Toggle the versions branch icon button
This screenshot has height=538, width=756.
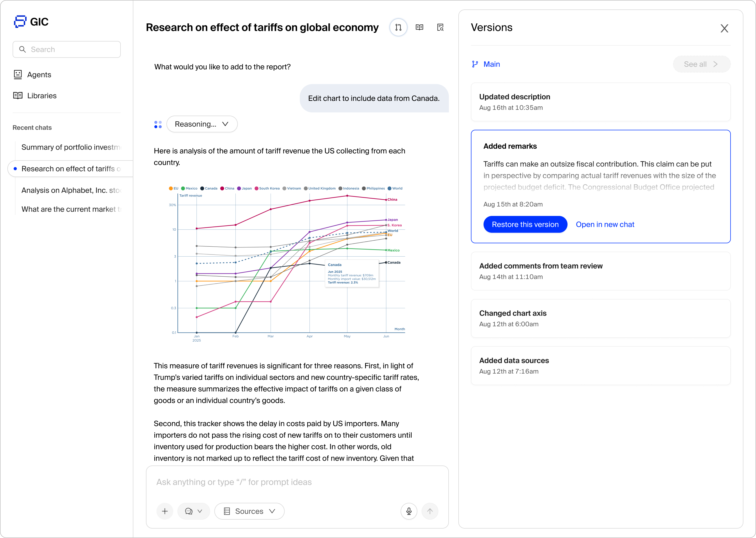pyautogui.click(x=398, y=27)
